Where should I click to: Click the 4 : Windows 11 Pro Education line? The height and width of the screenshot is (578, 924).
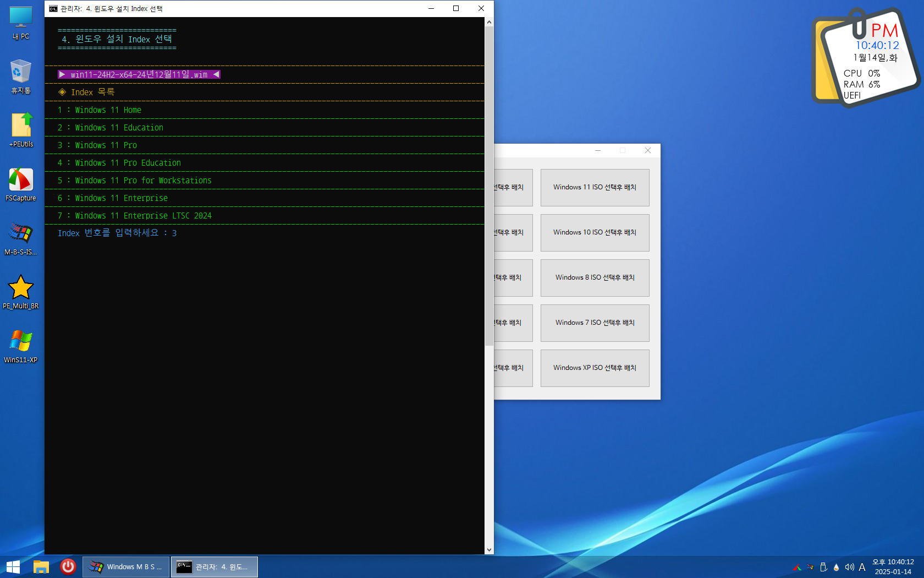119,162
